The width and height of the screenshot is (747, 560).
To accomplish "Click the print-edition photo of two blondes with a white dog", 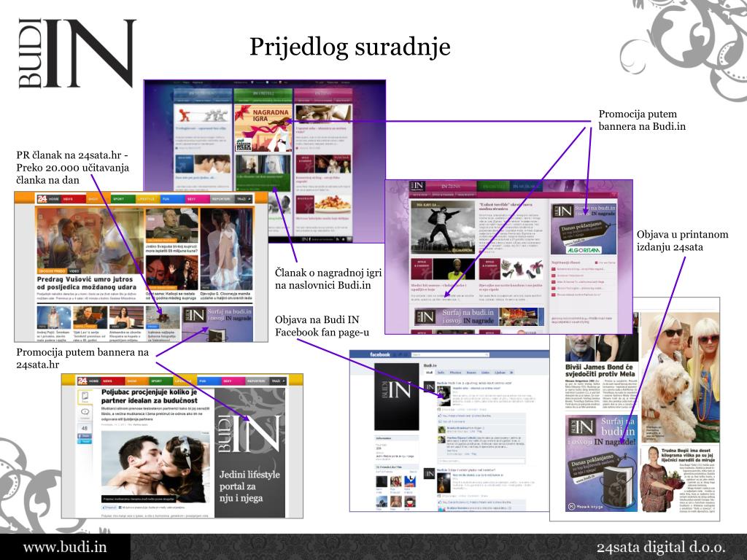I will [680, 376].
